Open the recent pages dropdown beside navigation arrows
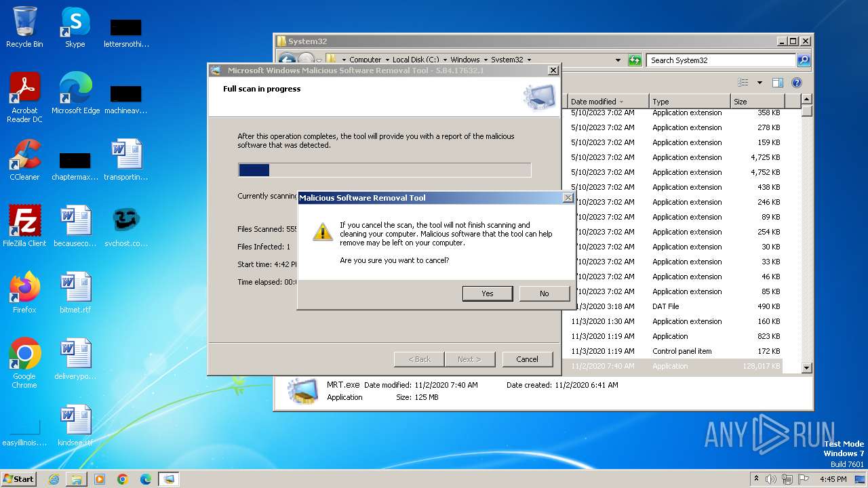Viewport: 868px width, 488px height. click(319, 60)
